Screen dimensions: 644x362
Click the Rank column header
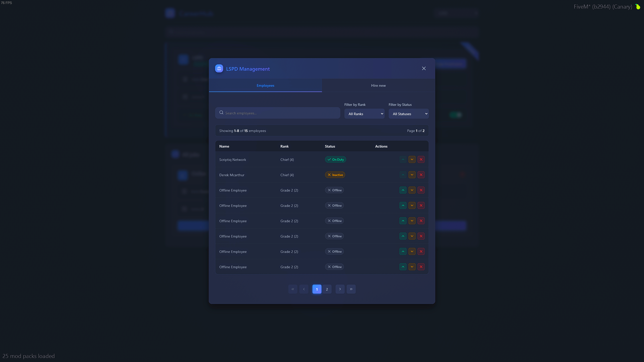(284, 146)
